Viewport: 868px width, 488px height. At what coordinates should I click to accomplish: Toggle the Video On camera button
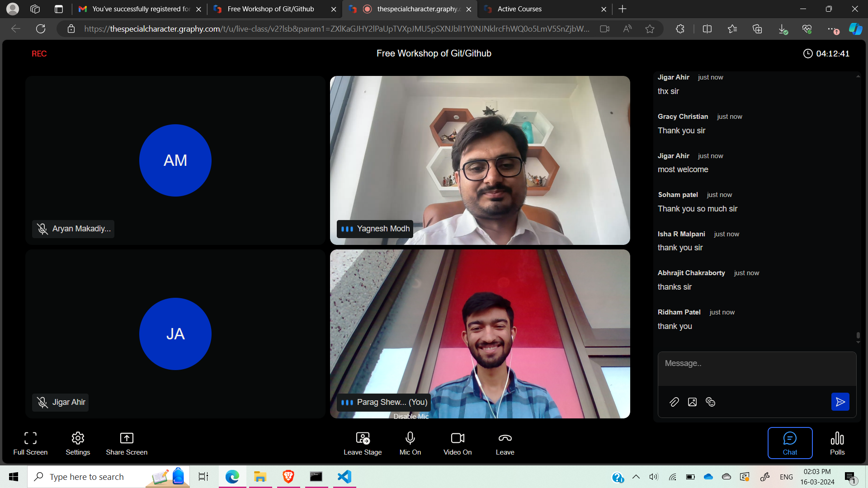458,443
